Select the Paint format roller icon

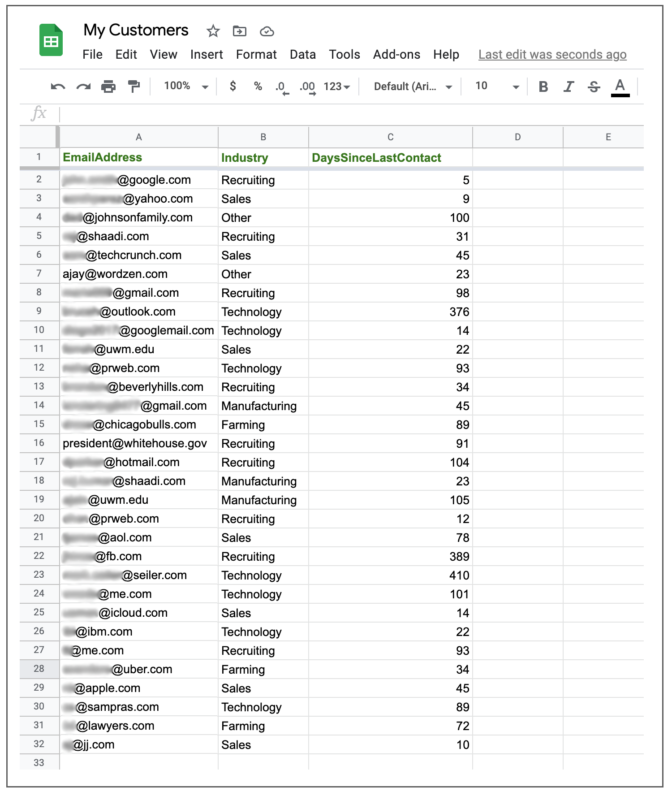[x=134, y=86]
